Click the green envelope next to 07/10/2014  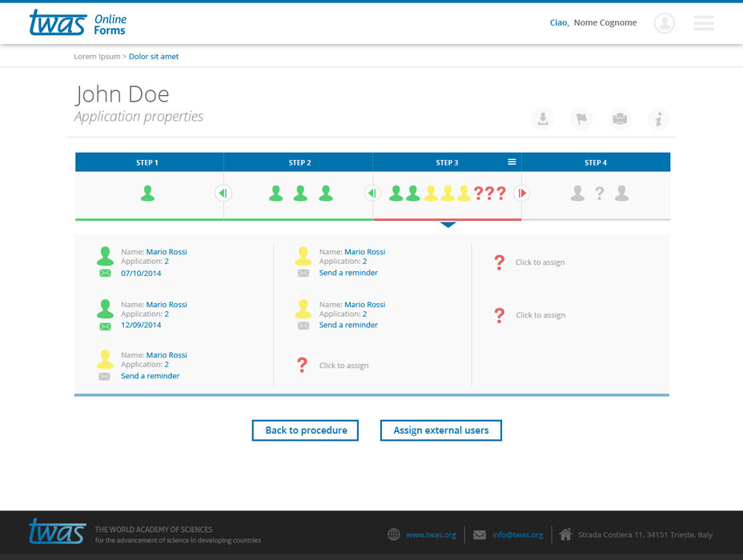105,274
